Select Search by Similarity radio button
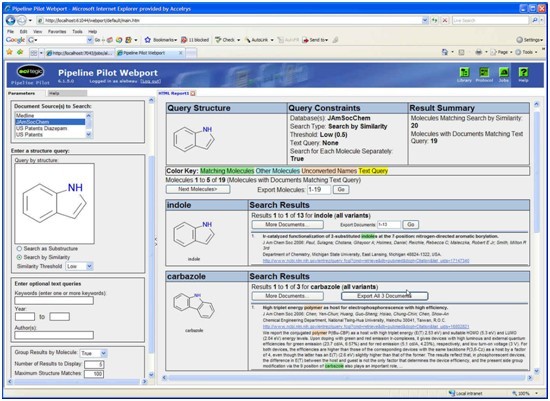The height and width of the screenshot is (401, 550). coord(19,257)
